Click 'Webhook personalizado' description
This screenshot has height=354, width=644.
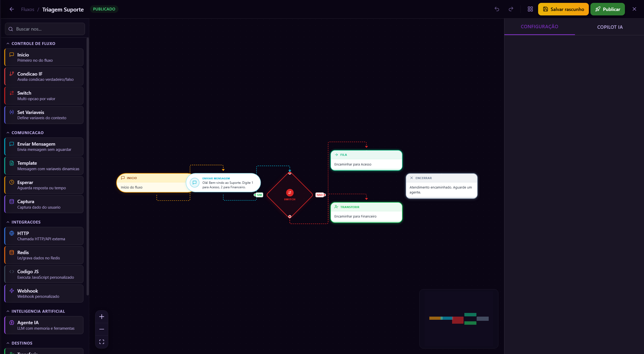click(38, 296)
